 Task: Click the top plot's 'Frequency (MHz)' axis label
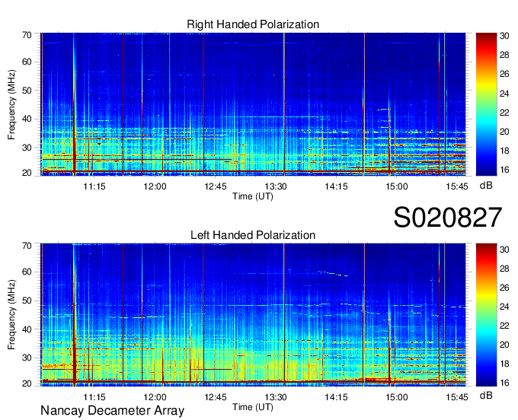11,104
